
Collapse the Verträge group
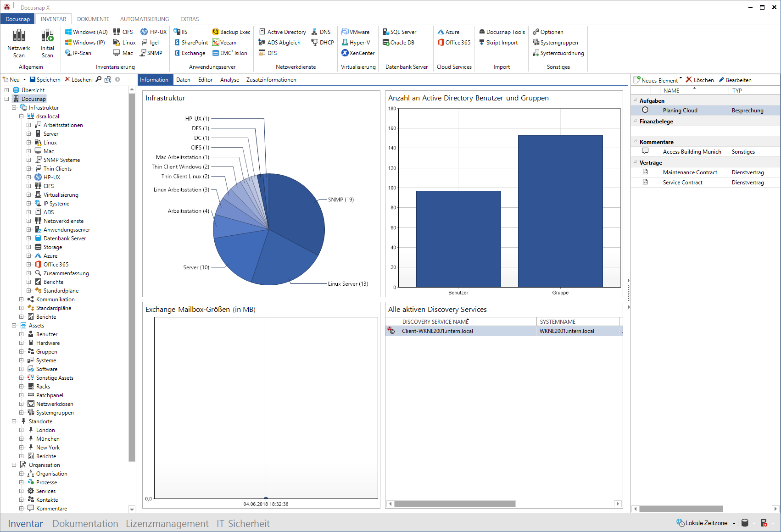click(x=636, y=162)
